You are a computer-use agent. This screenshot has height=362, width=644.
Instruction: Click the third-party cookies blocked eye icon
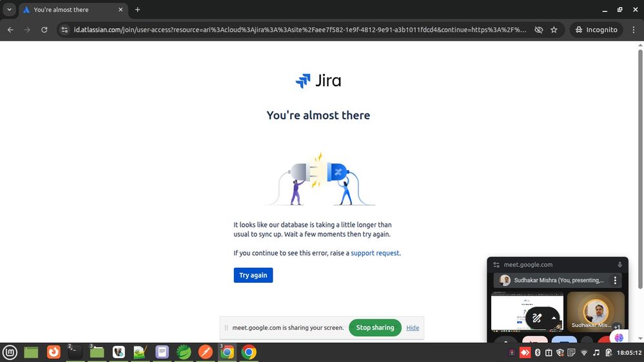[538, 30]
